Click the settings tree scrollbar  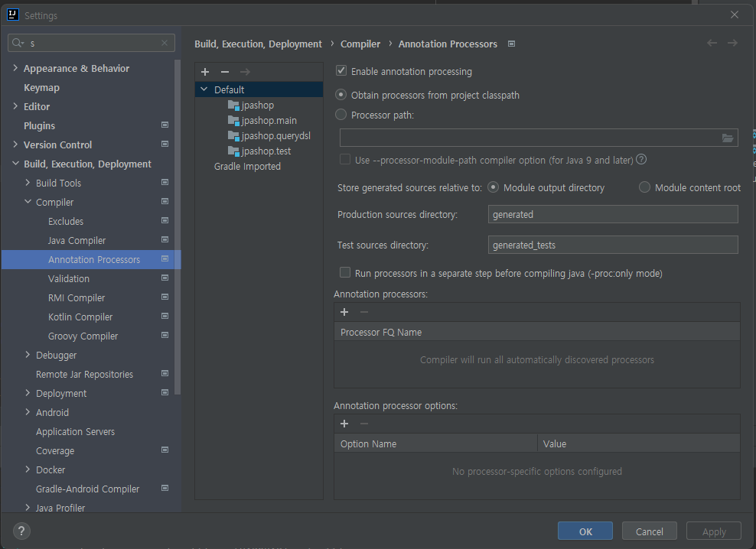tap(178, 226)
